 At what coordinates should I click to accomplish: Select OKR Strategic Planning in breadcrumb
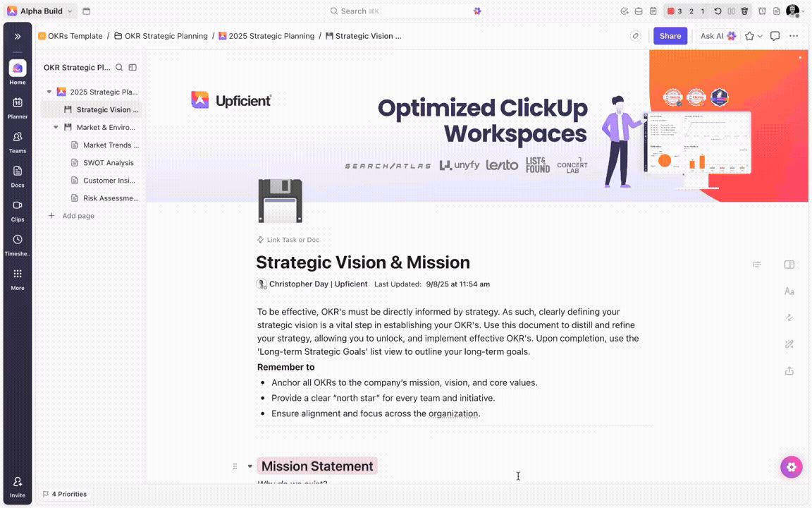pos(166,36)
